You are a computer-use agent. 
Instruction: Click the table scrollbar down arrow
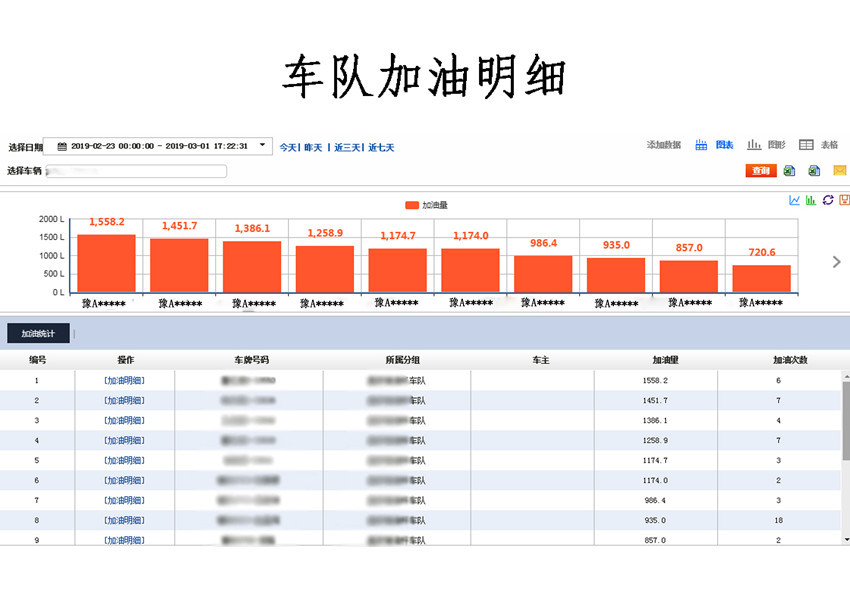point(846,540)
